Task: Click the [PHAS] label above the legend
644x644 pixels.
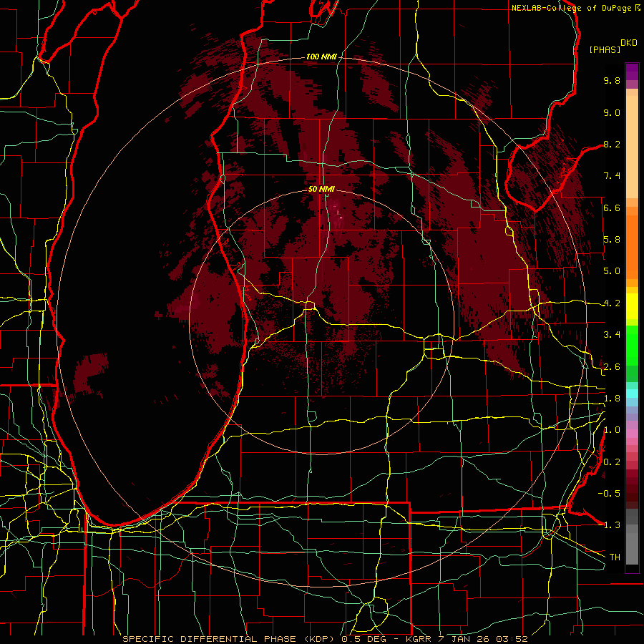Action: [605, 50]
